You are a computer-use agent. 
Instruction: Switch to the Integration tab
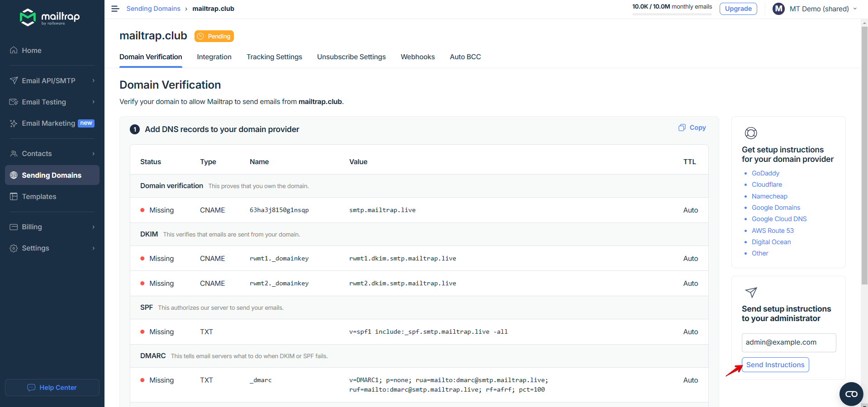click(214, 57)
